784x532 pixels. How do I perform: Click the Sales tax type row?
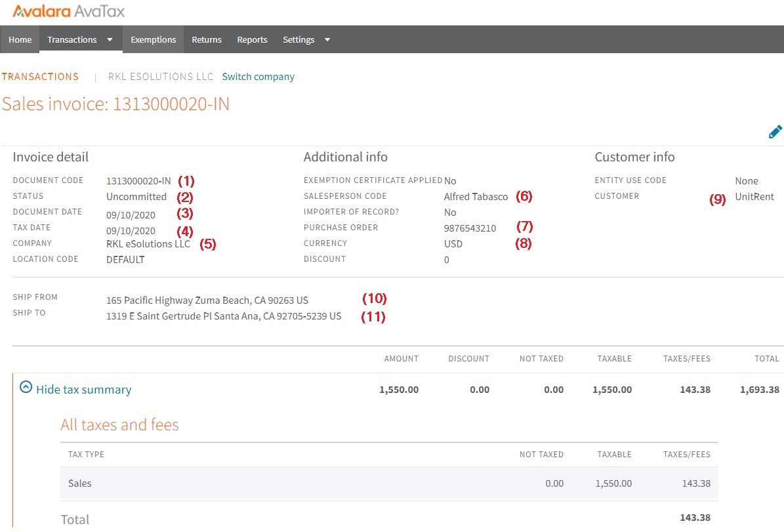point(79,483)
